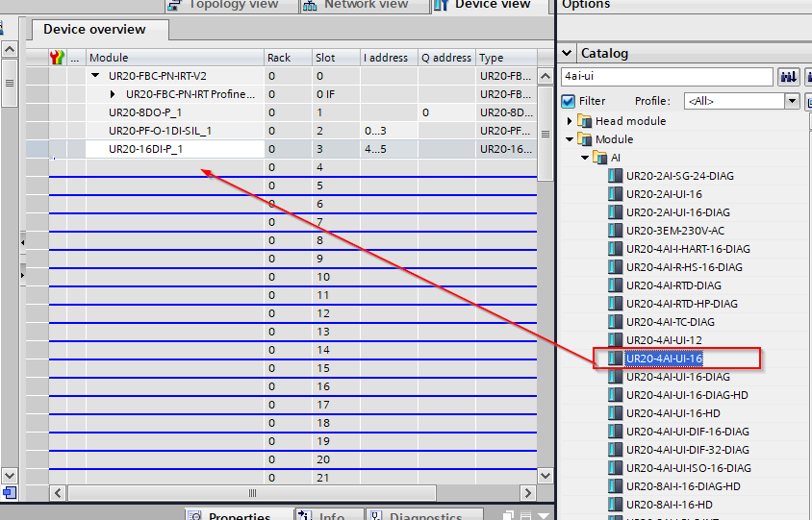The width and height of the screenshot is (812, 520).
Task: Select UR20-4AI-UI-ISO-16-DIAG in catalog
Action: click(688, 468)
